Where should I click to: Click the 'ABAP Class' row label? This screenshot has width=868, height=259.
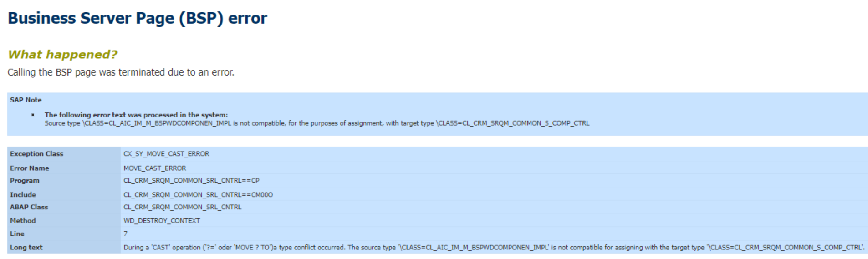29,207
